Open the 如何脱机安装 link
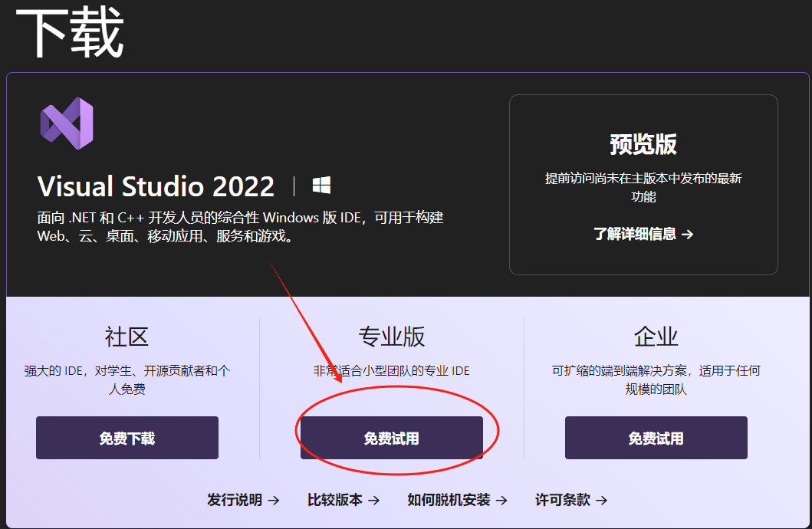This screenshot has height=529, width=812. [x=457, y=500]
